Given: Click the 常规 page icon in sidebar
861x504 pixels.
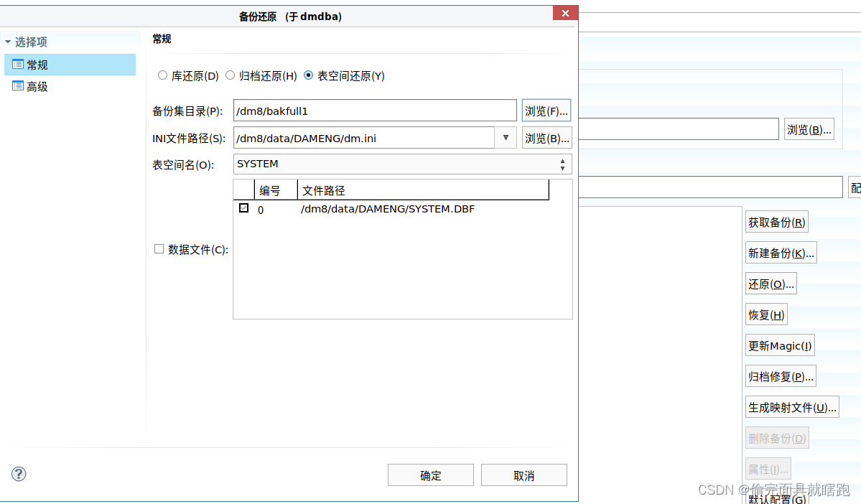Looking at the screenshot, I should (17, 65).
